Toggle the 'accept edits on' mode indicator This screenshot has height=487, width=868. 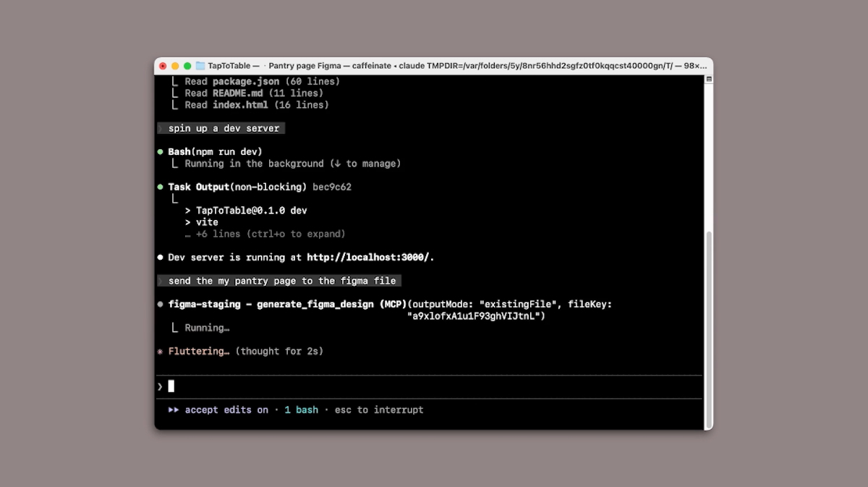click(226, 410)
